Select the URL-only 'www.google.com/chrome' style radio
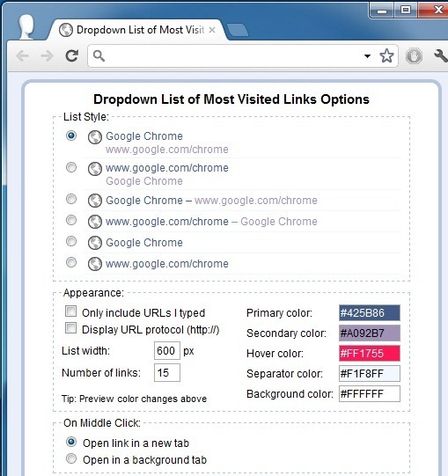Image resolution: width=448 pixels, height=476 pixels. 71,262
